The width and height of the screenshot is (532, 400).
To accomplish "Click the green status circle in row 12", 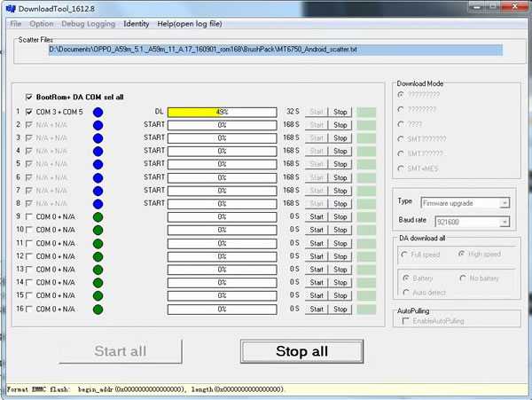I will click(x=98, y=256).
